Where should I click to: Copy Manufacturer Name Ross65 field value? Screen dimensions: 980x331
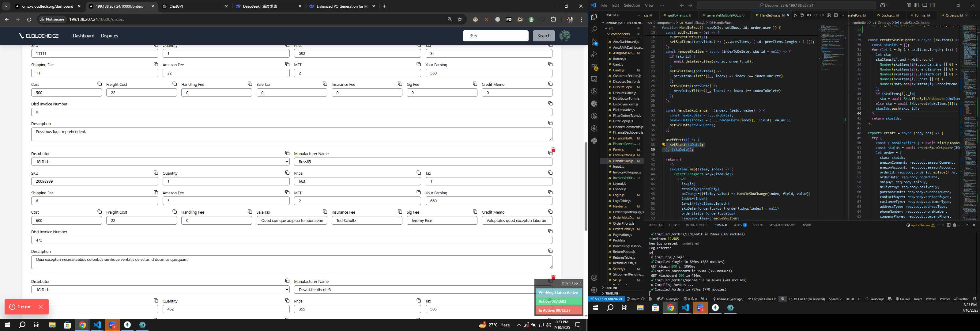(x=550, y=153)
